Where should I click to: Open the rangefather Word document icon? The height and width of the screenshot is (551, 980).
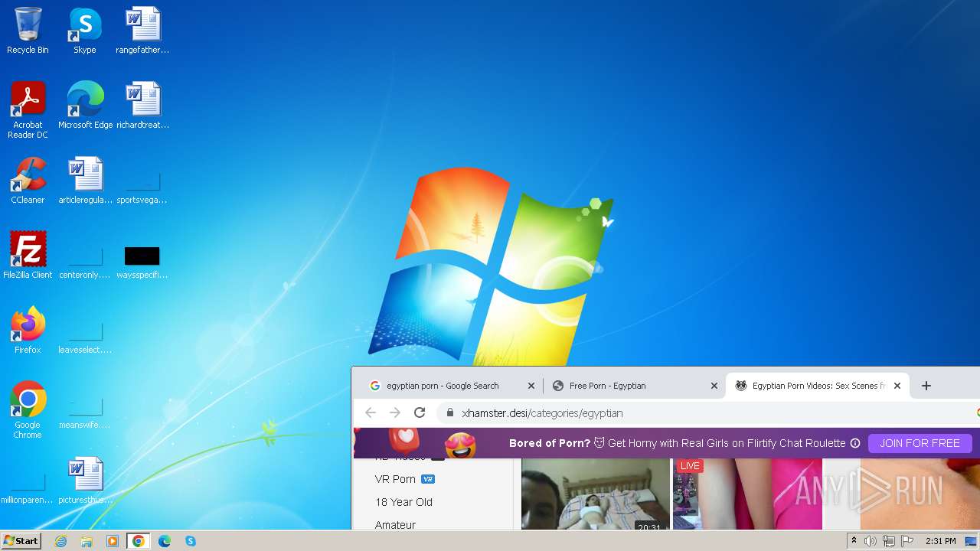click(142, 31)
